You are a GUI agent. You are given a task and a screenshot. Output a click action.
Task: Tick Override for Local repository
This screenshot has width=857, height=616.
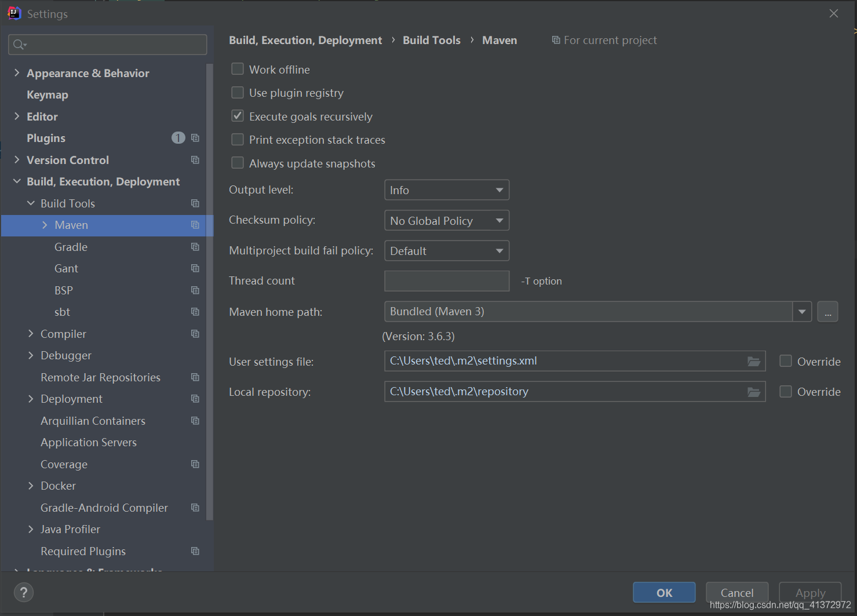tap(786, 392)
